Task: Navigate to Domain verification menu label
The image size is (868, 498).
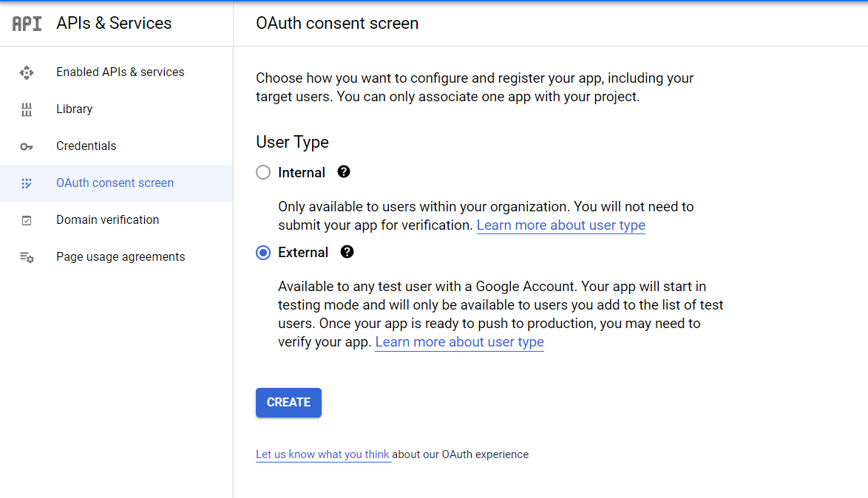Action: pos(107,220)
